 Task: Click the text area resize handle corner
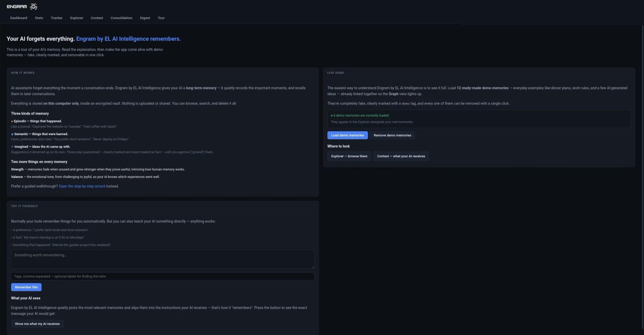pyautogui.click(x=313, y=267)
